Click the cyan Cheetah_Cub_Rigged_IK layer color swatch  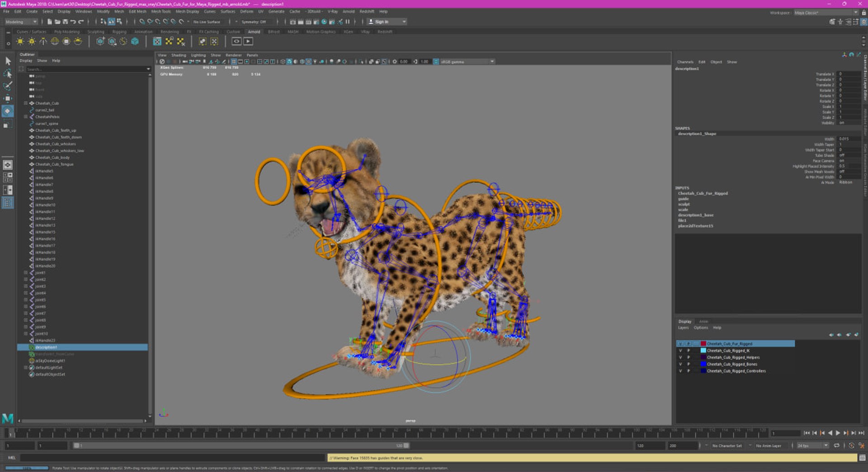click(x=703, y=351)
